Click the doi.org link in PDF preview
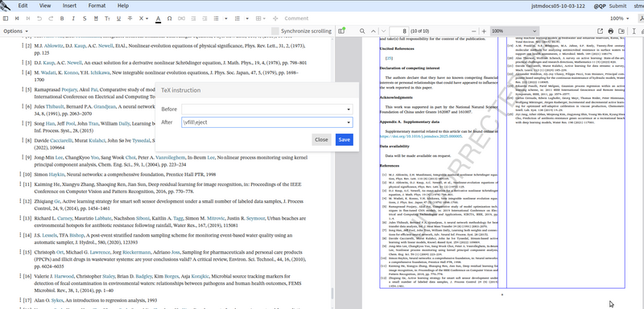Viewport: 644px width, 309px height. [x=421, y=136]
